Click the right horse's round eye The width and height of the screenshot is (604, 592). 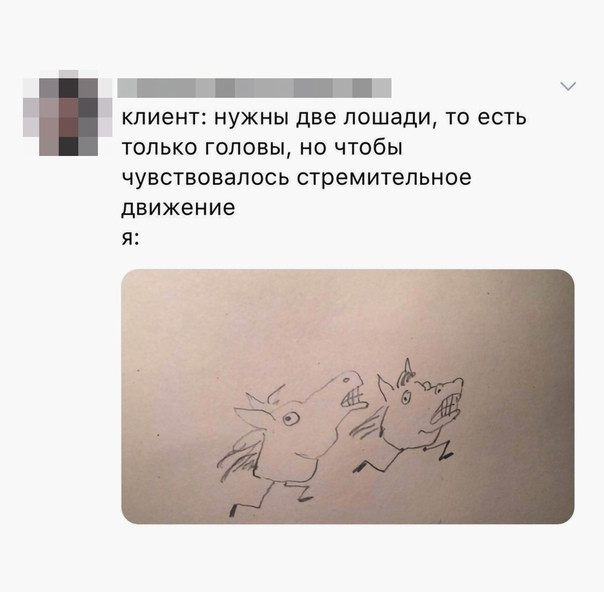click(406, 397)
